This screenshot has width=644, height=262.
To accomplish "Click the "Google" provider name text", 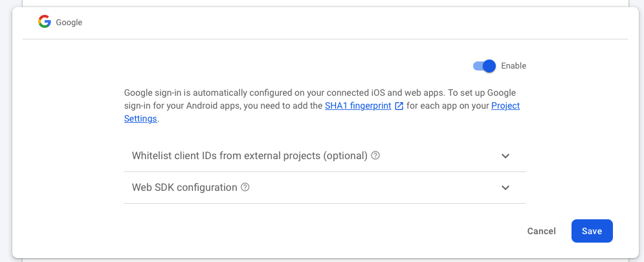I will pos(69,23).
